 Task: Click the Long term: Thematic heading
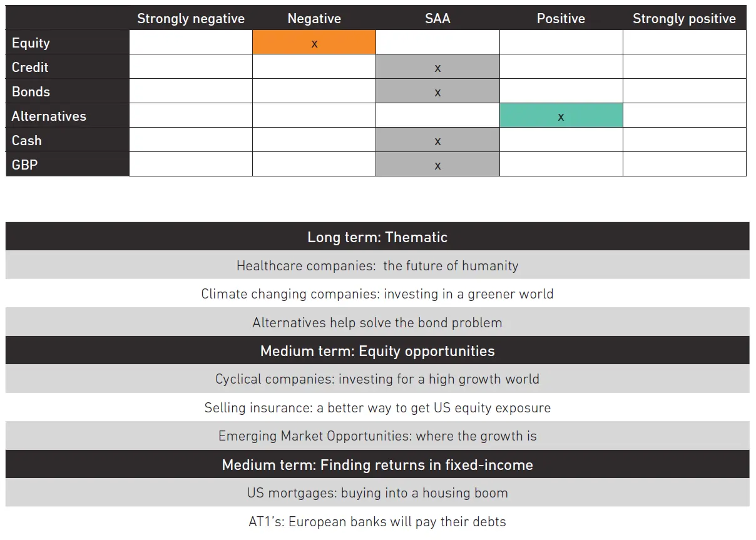pyautogui.click(x=377, y=237)
